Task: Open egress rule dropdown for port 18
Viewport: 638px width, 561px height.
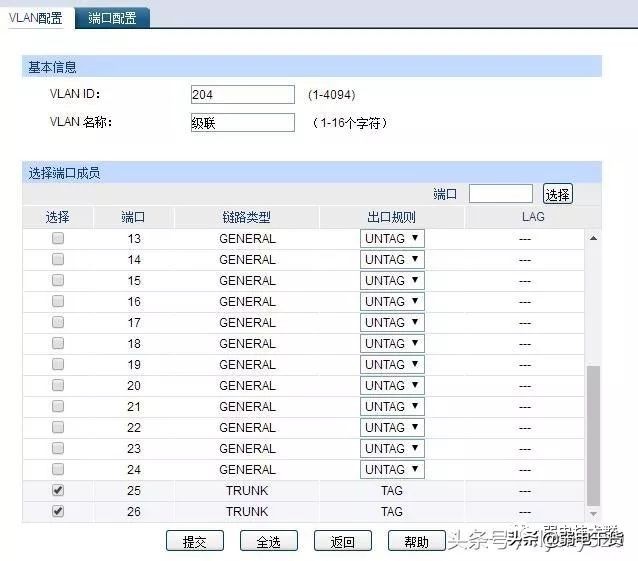Action: coord(392,343)
